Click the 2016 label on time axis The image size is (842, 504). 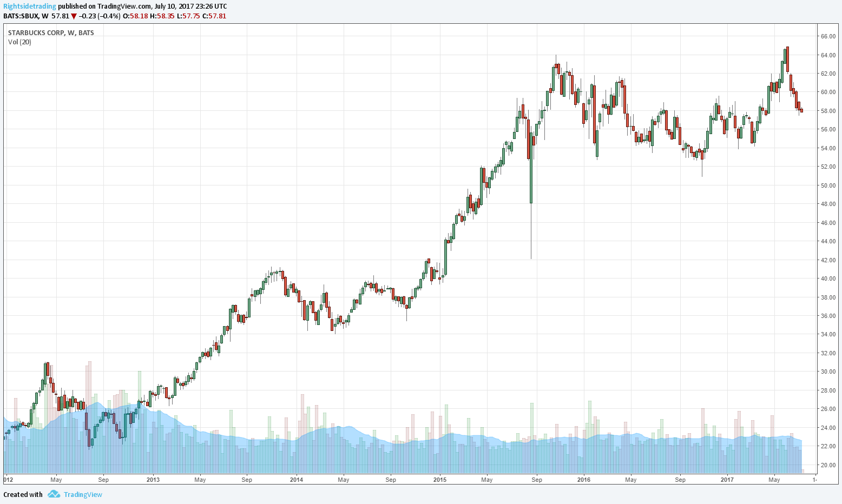click(x=584, y=480)
